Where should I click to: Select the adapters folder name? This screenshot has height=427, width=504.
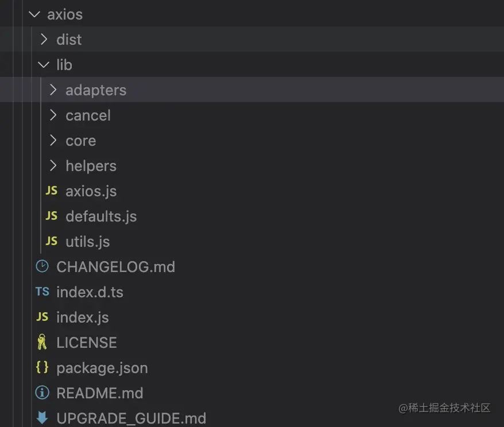coord(96,90)
